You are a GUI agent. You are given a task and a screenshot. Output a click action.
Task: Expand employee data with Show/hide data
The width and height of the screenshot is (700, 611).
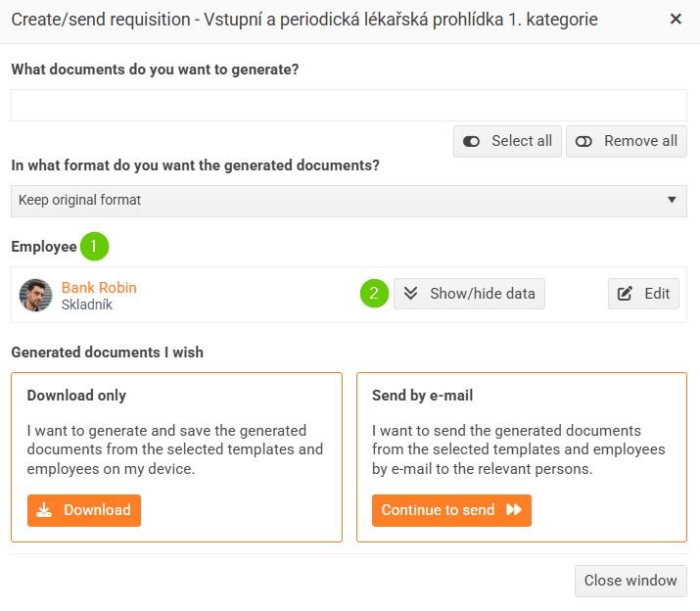[470, 294]
